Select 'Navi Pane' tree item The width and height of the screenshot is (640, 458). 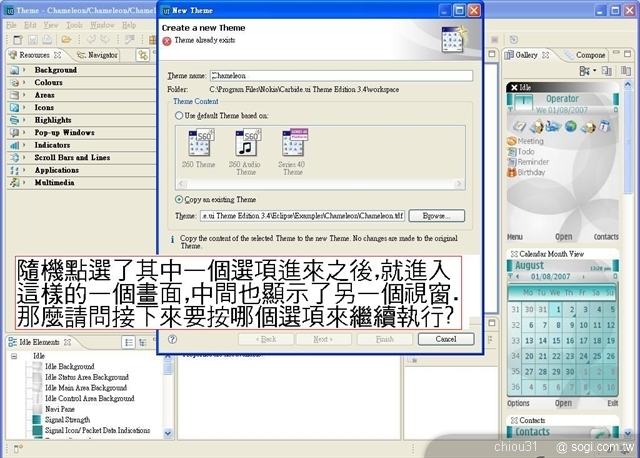60,409
